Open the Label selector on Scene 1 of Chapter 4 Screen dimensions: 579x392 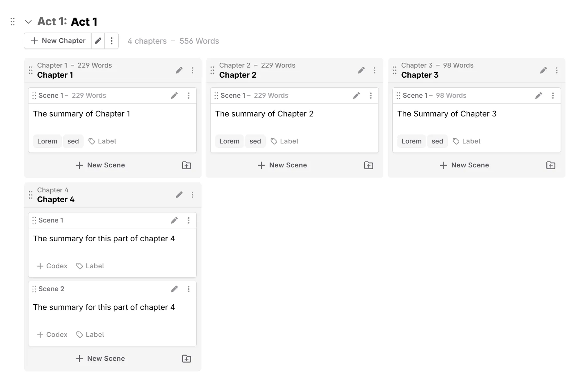click(90, 266)
